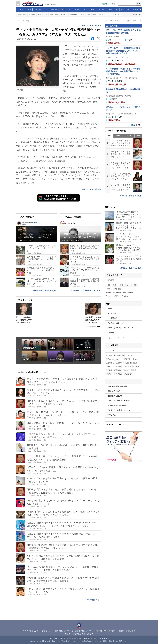Select the ゴルフ navigation tab
The image size is (158, 644).
click(85, 9)
